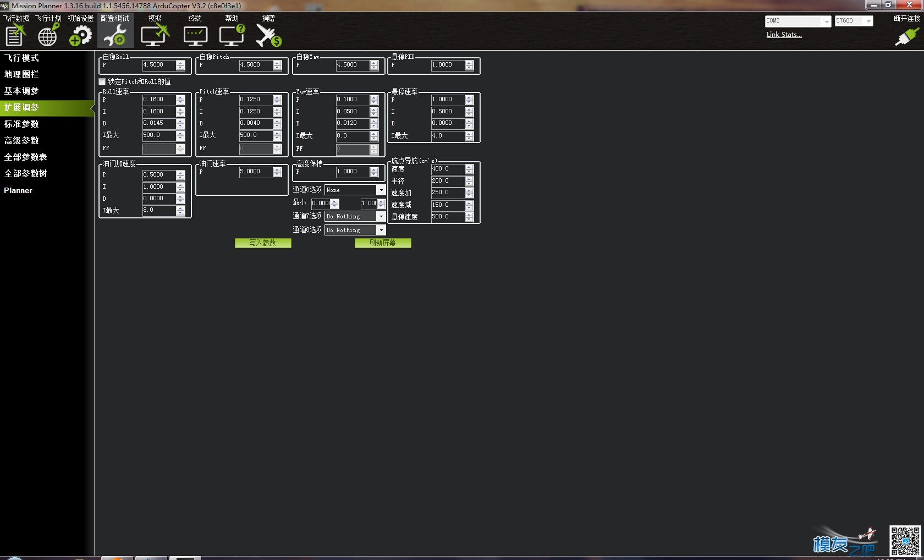Select 全部参数表 in sidebar
The height and width of the screenshot is (560, 924).
click(x=25, y=157)
